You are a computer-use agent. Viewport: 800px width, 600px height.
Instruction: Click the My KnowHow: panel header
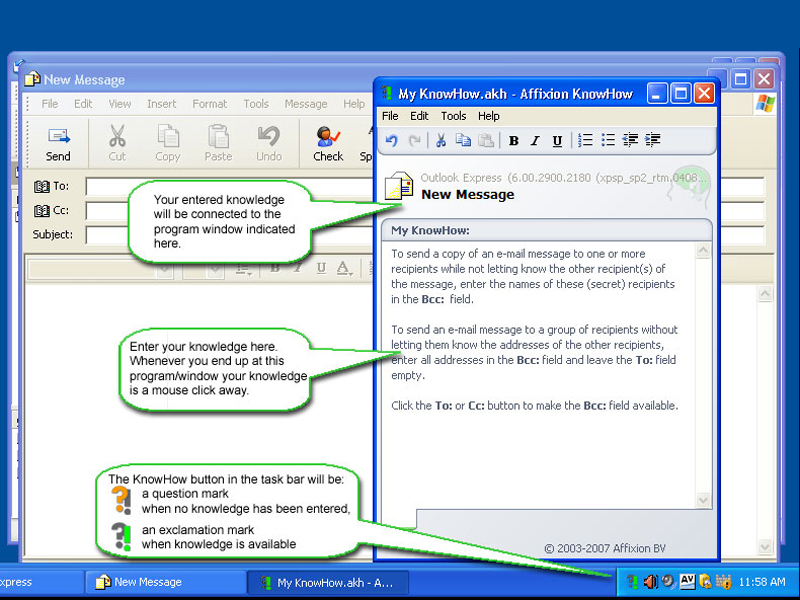click(x=546, y=230)
